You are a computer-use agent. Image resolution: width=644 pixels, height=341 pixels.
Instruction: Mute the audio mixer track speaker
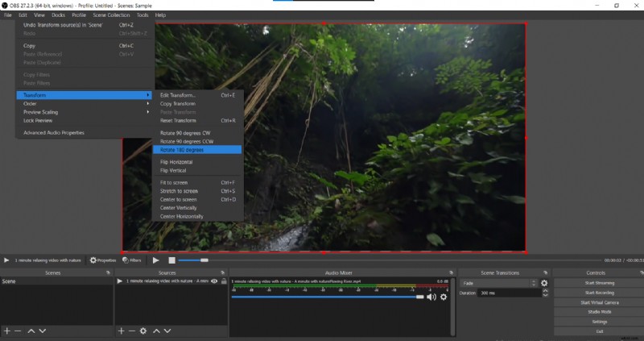(x=431, y=297)
